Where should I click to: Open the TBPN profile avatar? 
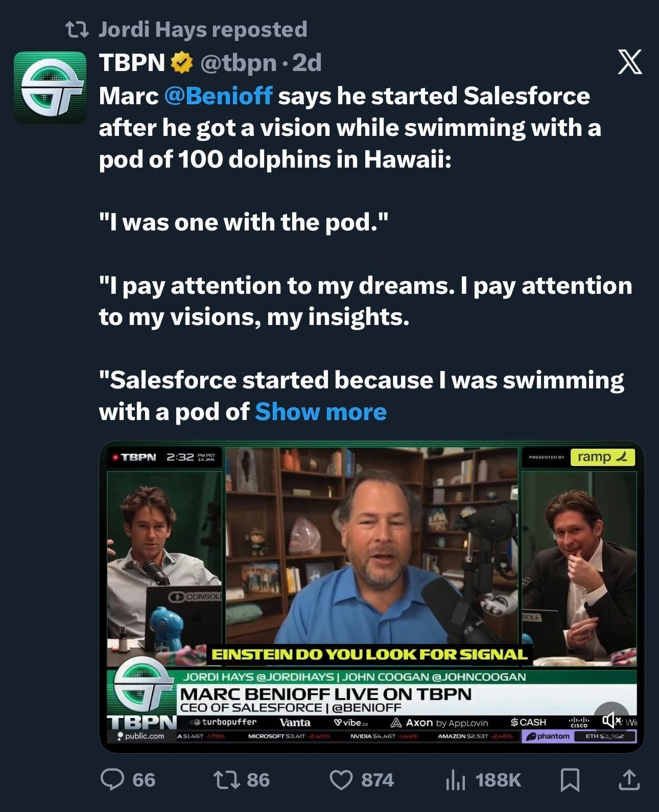pos(50,87)
